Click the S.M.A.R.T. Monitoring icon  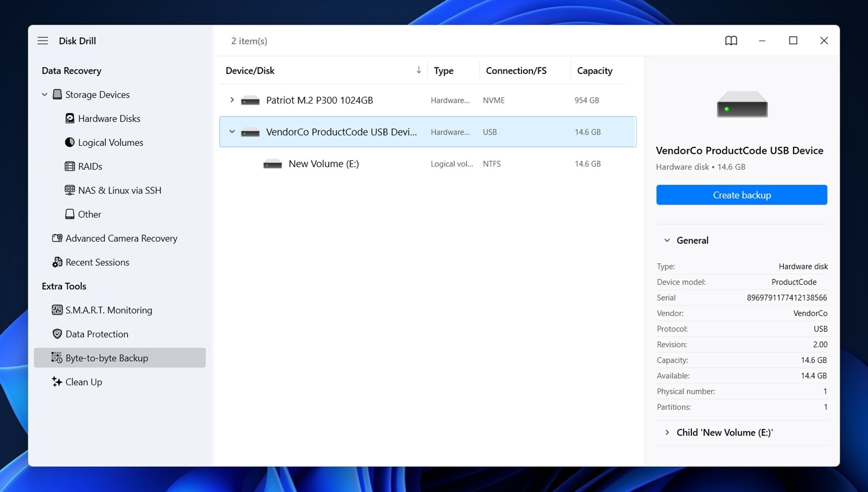[57, 310]
